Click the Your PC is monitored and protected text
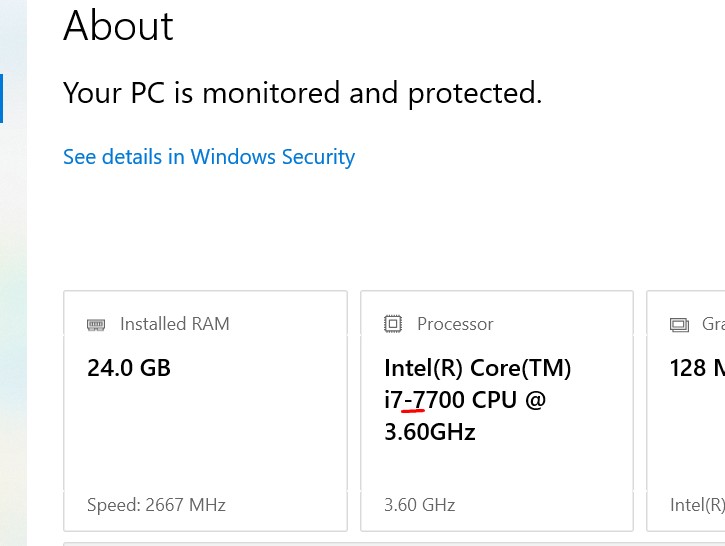This screenshot has height=546, width=725. (x=302, y=92)
